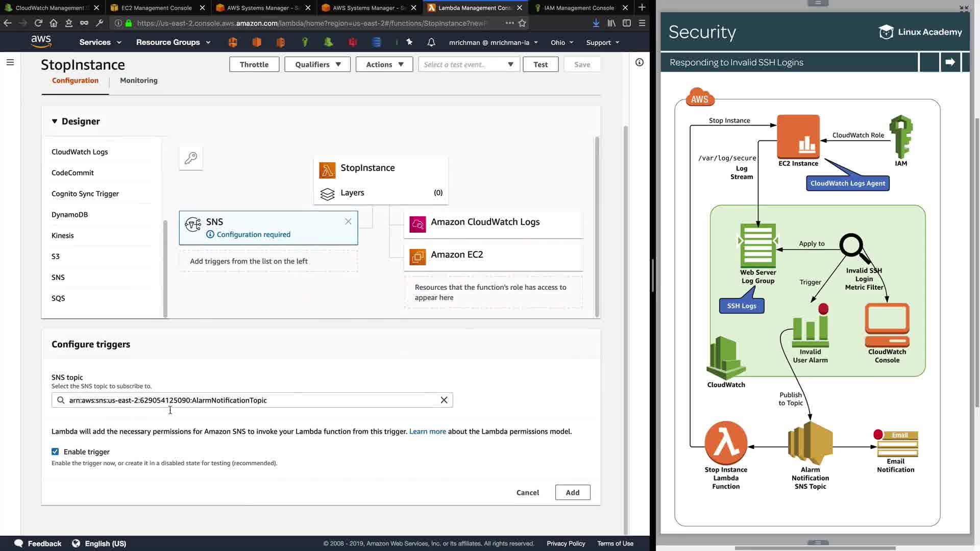Click the next arrow in slide header
This screenshot has height=551, width=980.
point(950,62)
